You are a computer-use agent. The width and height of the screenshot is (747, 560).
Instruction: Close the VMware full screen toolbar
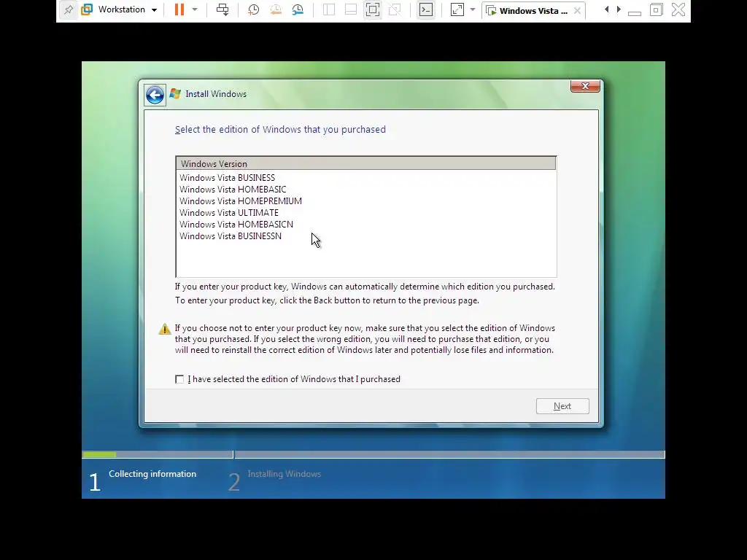coord(678,9)
